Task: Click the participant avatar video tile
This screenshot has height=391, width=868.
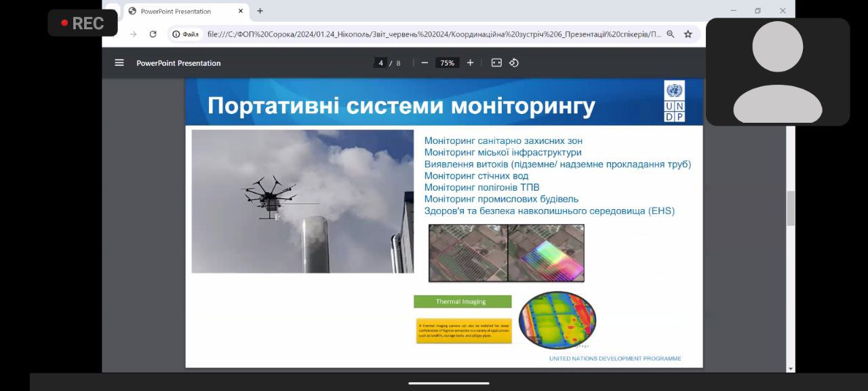Action: 778,72
